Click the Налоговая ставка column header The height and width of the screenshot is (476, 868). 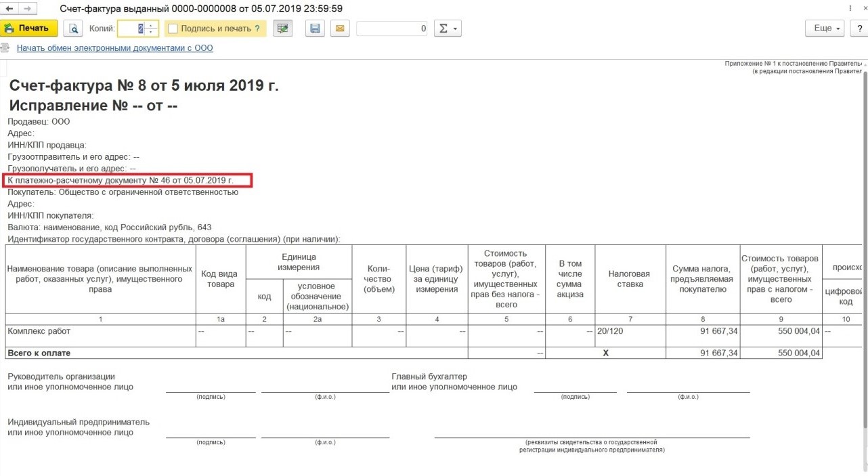coord(630,279)
